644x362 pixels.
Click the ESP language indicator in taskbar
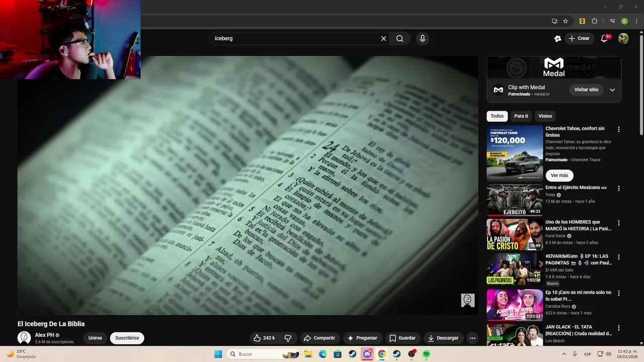tap(588, 354)
